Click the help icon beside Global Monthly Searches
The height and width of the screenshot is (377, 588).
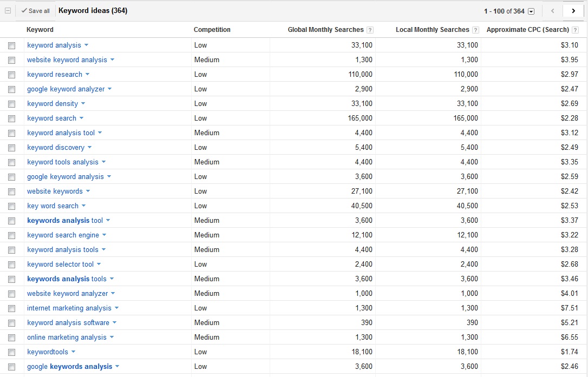click(x=370, y=30)
